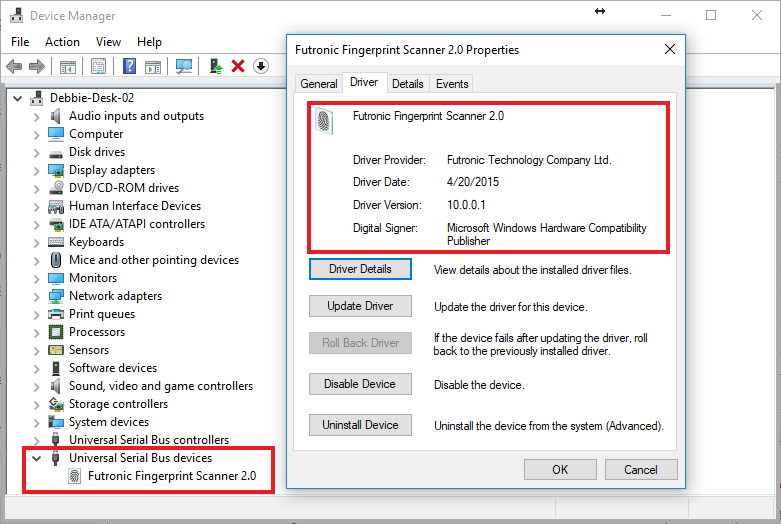The height and width of the screenshot is (524, 781).
Task: Click the Forward arrow toolbar icon
Action: [37, 66]
